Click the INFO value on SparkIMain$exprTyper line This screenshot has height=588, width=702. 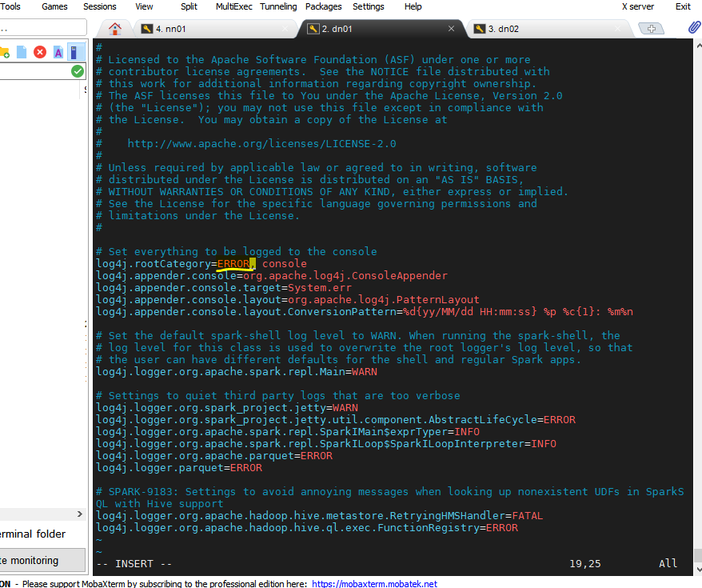467,432
